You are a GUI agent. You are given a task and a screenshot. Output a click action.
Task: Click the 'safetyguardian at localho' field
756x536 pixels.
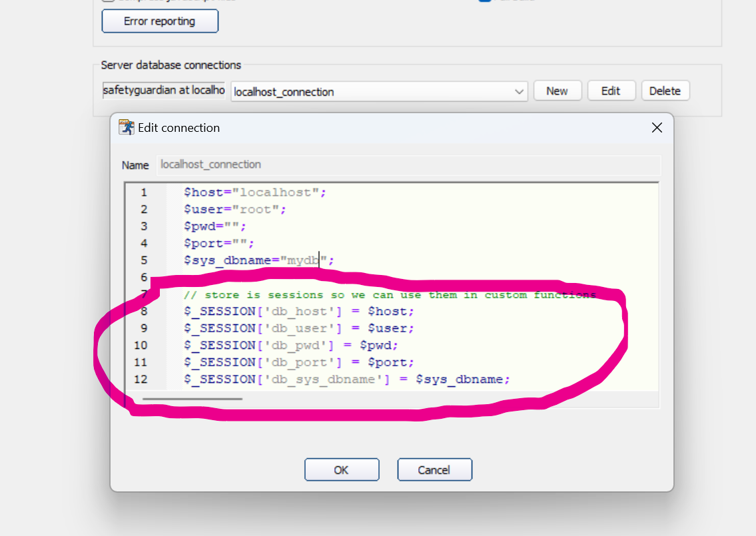(x=163, y=91)
